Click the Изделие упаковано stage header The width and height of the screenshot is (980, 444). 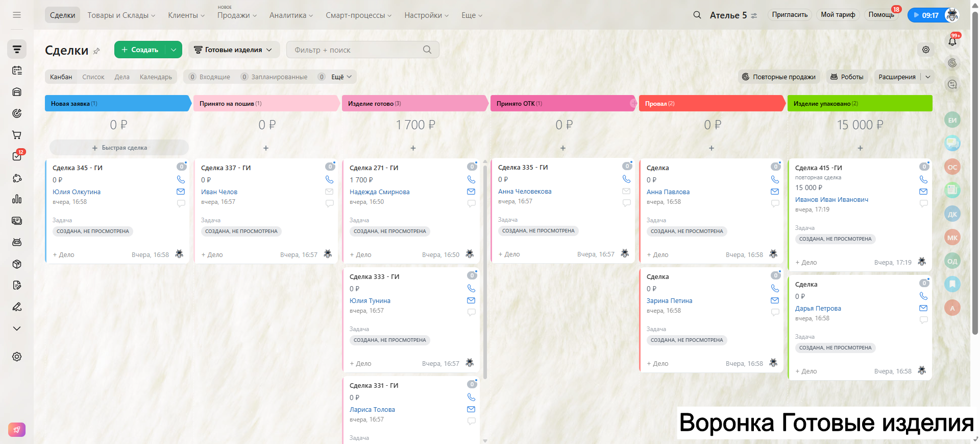tap(860, 103)
